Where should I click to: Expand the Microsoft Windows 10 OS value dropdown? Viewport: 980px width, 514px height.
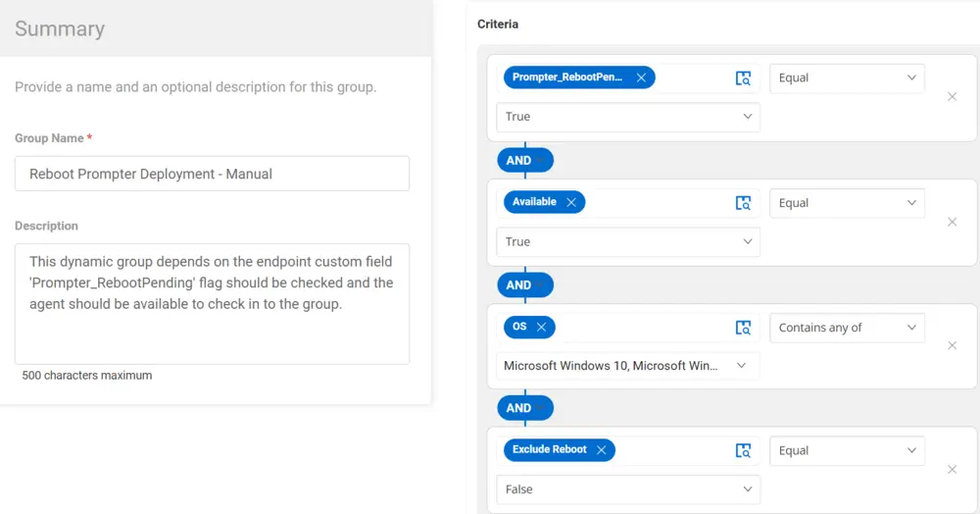click(627, 366)
